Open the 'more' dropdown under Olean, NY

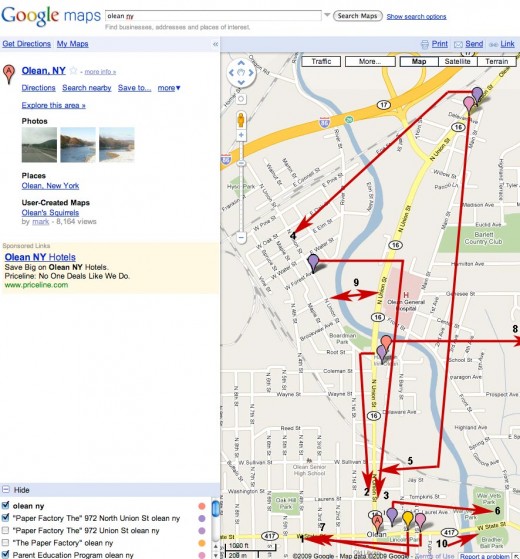click(x=169, y=88)
